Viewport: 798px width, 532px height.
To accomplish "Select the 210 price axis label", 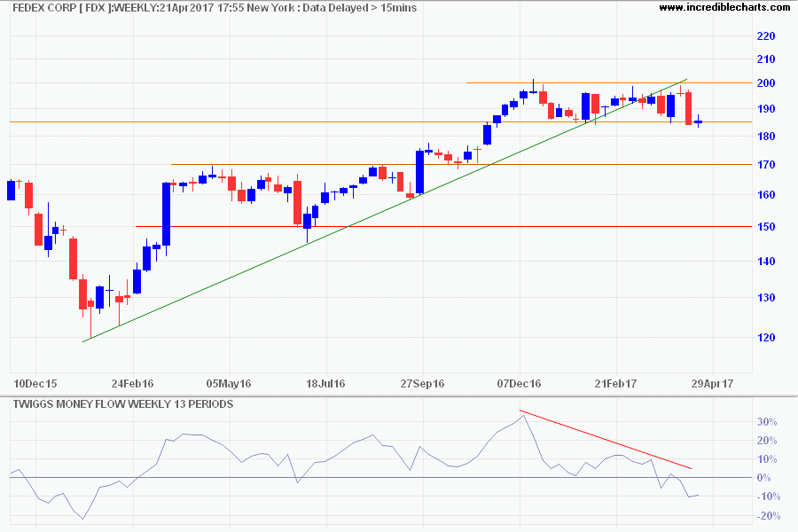I will pos(766,59).
